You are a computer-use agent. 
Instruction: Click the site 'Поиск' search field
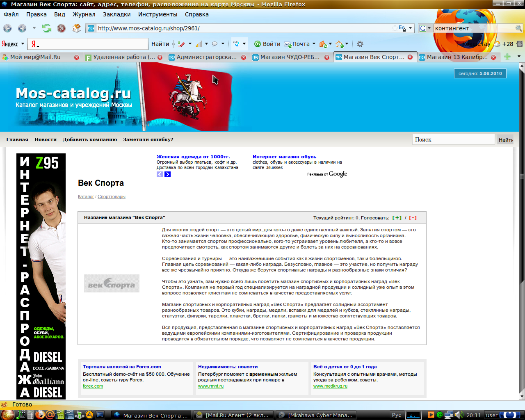click(453, 139)
